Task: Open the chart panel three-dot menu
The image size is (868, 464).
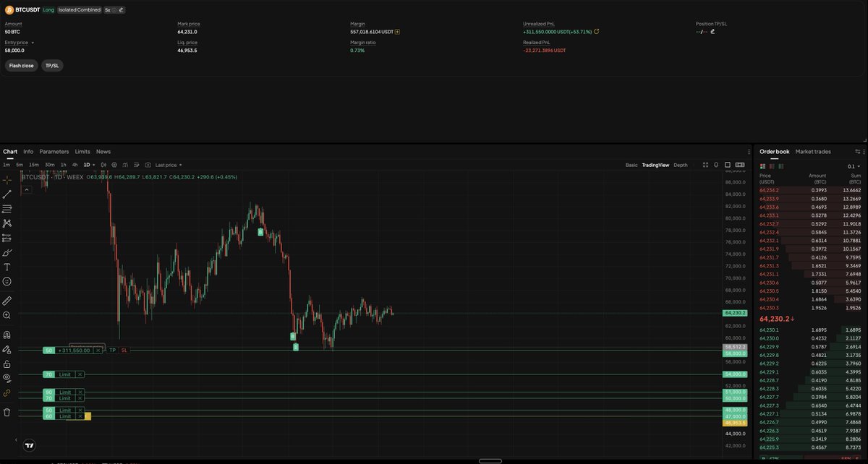Action: click(x=749, y=152)
